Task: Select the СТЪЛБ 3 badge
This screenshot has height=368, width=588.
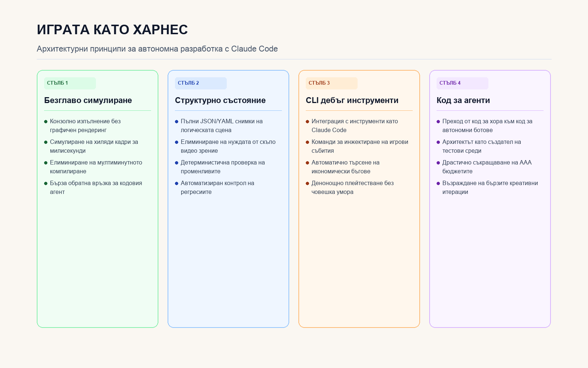Action: pyautogui.click(x=331, y=83)
